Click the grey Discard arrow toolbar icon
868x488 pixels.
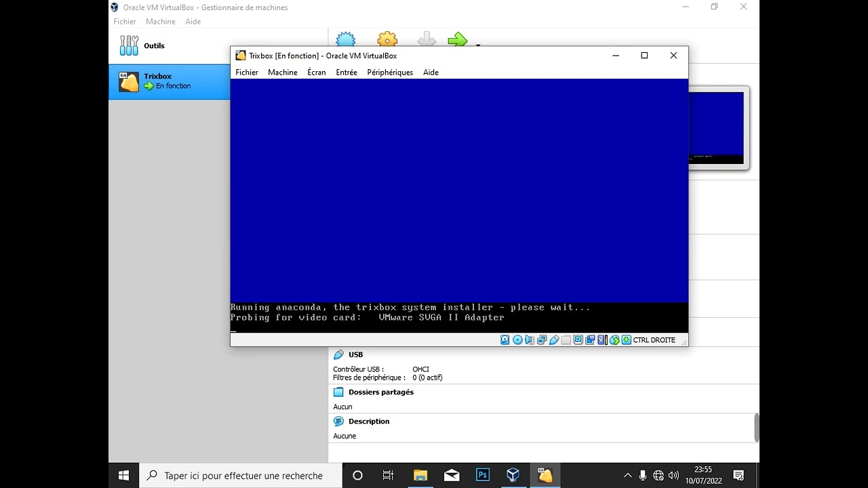427,39
